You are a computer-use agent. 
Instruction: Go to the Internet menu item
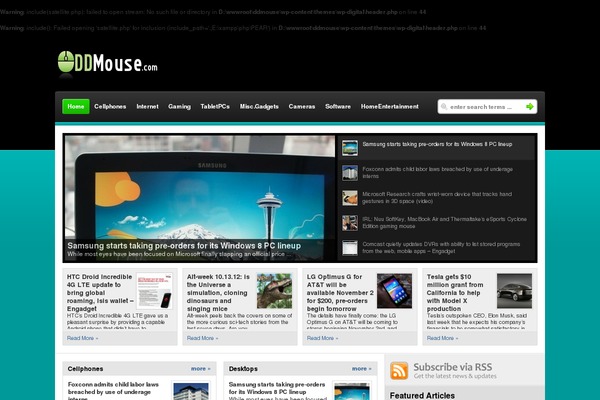[x=147, y=106]
